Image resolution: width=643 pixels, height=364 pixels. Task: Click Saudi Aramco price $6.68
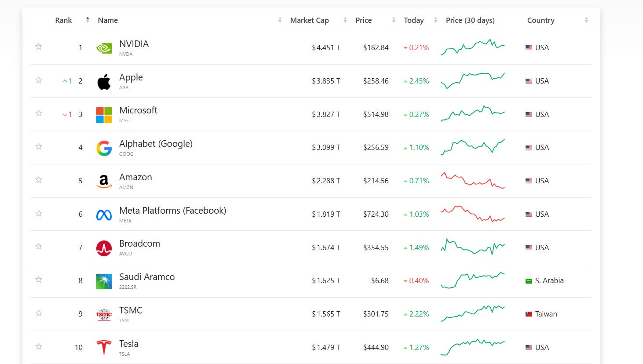380,280
